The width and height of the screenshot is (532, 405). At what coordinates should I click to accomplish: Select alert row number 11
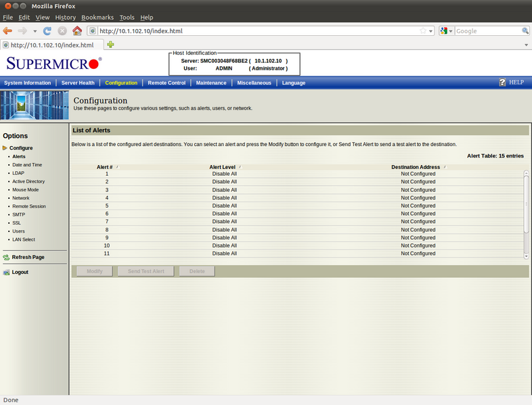tap(297, 254)
